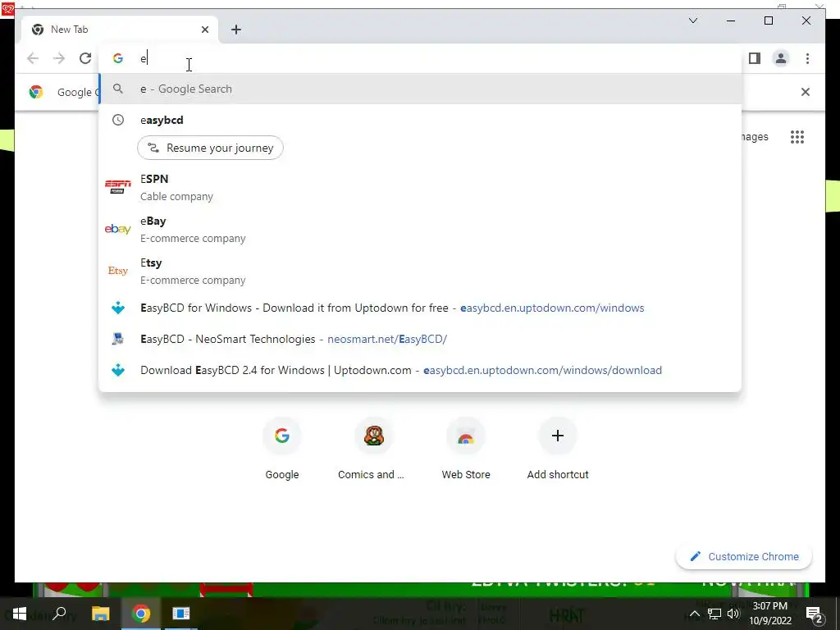
Task: Go forward using the forward arrow
Action: 59,58
